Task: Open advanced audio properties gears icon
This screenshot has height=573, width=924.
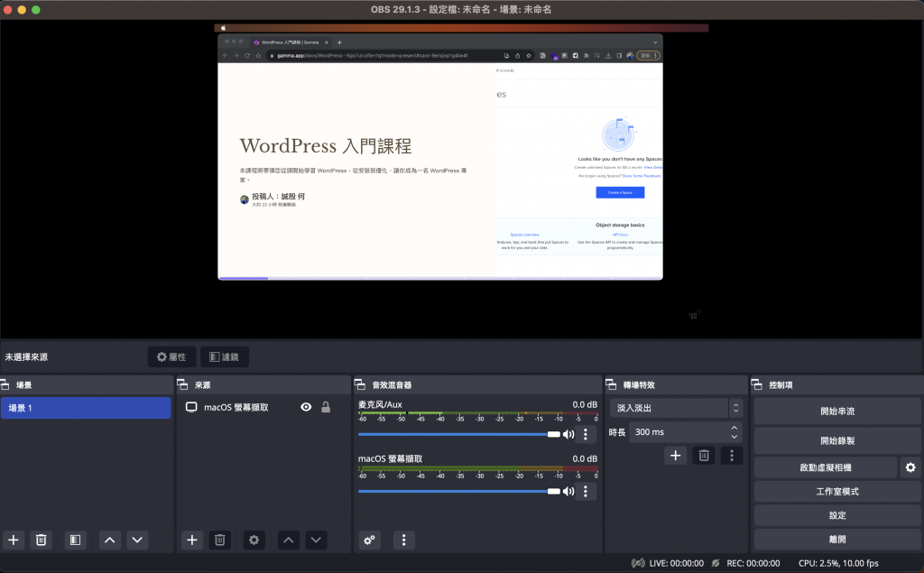Action: (x=369, y=540)
